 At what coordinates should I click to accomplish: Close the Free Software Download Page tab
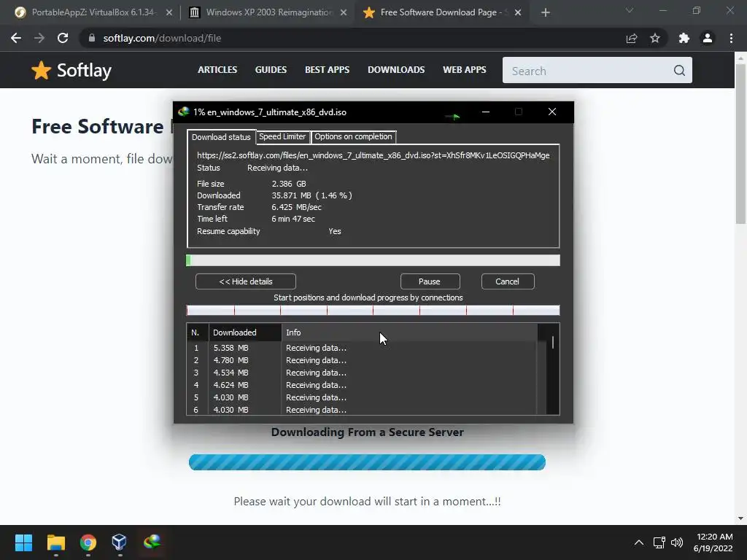coord(518,12)
